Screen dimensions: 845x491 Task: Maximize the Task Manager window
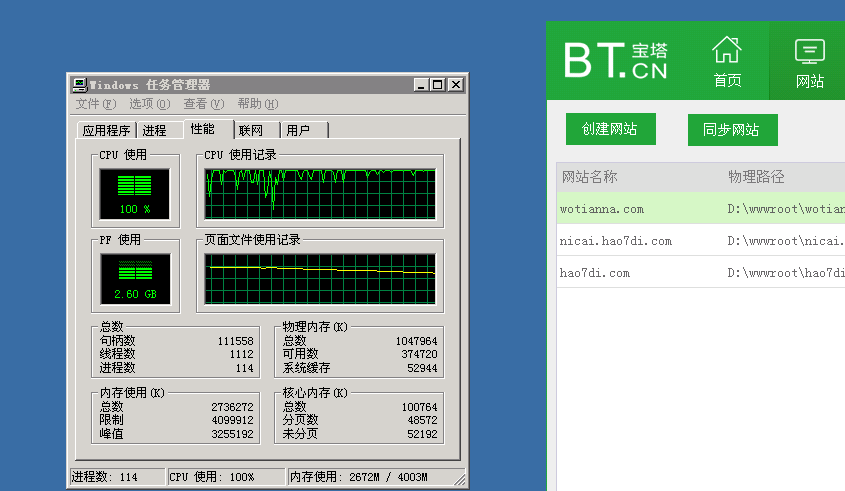click(x=438, y=85)
